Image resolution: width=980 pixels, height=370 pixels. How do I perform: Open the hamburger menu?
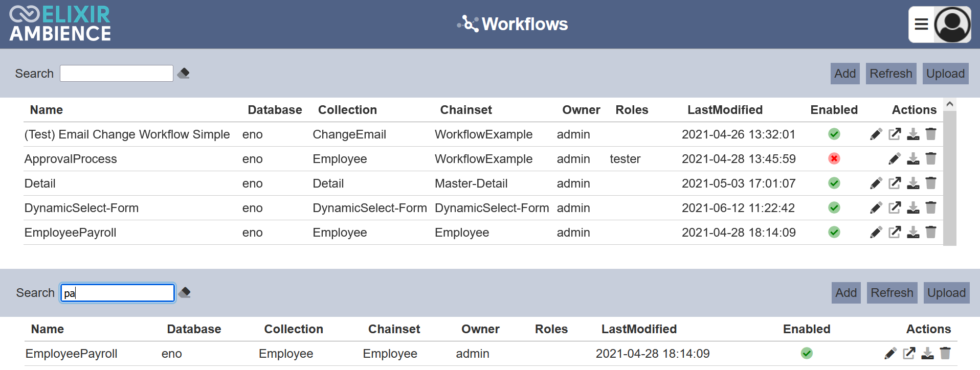(921, 25)
